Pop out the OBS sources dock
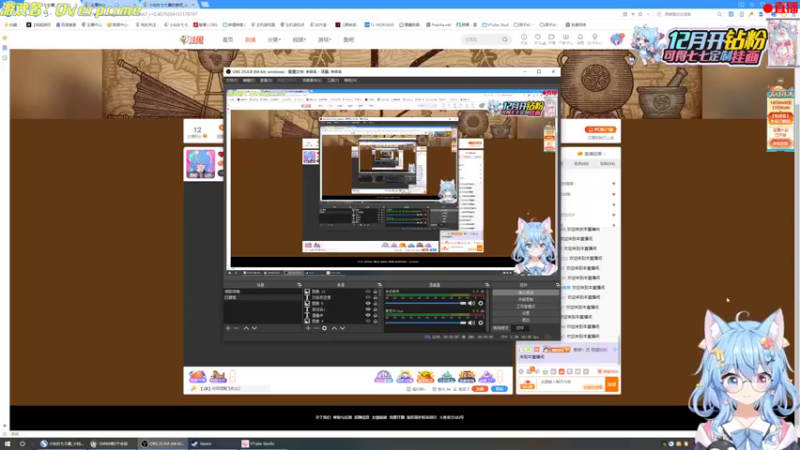The height and width of the screenshot is (450, 800). point(380,285)
